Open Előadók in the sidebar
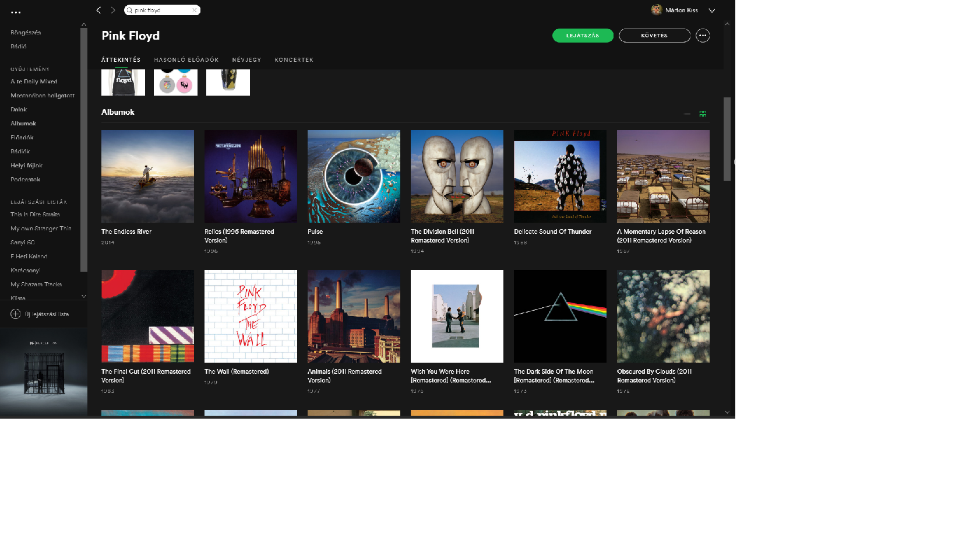 click(22, 138)
